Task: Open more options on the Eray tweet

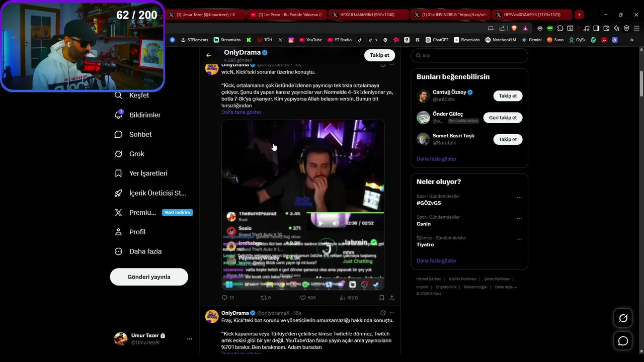Action: click(x=392, y=313)
